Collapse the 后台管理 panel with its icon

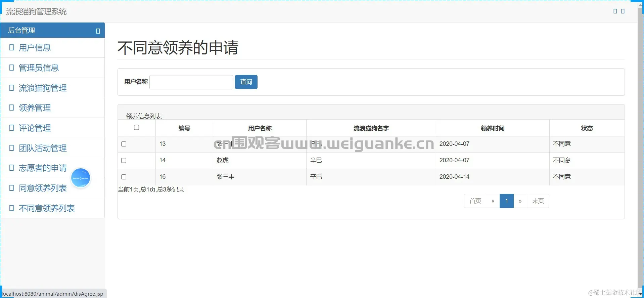(98, 31)
